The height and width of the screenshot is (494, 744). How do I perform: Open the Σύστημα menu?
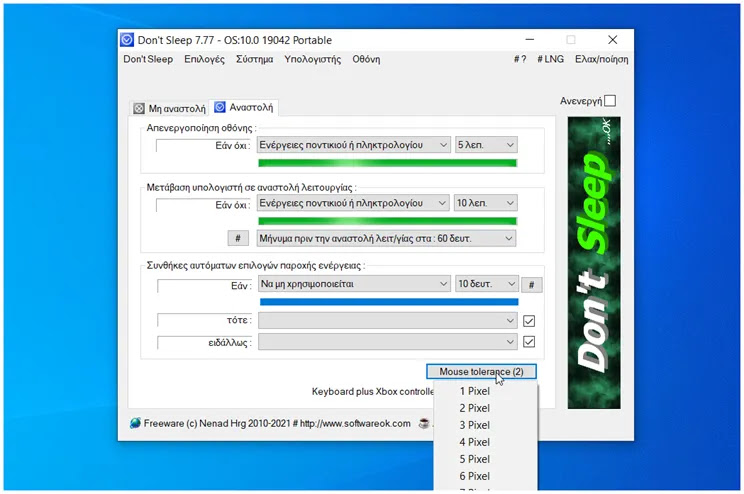point(254,59)
